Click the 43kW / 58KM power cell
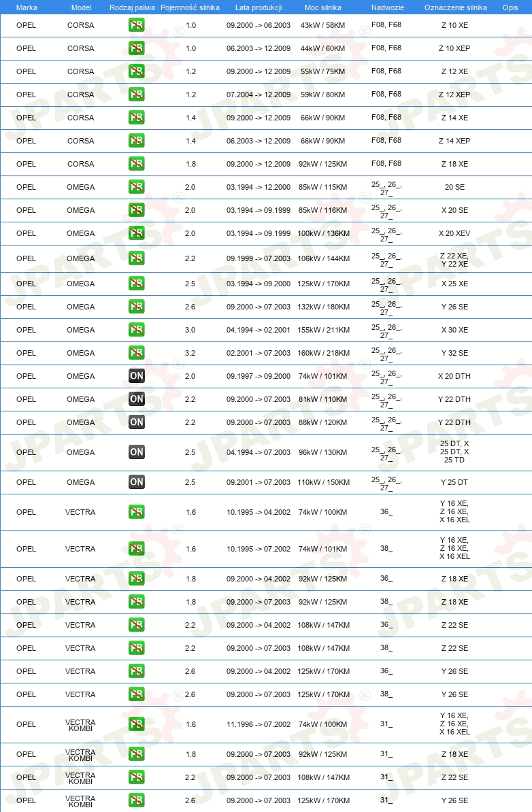Image resolution: width=532 pixels, height=812 pixels. coord(322,25)
